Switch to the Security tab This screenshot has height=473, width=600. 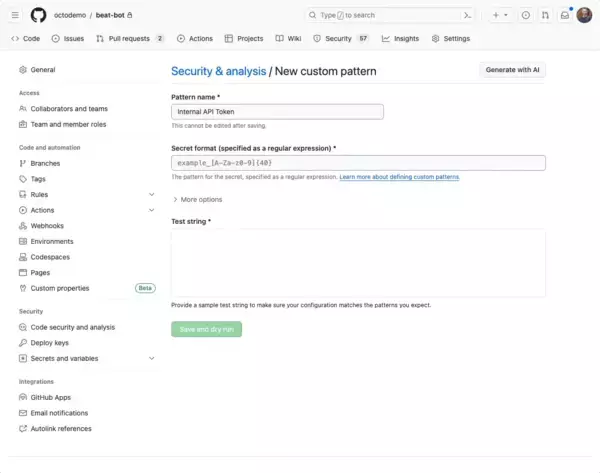(x=341, y=38)
